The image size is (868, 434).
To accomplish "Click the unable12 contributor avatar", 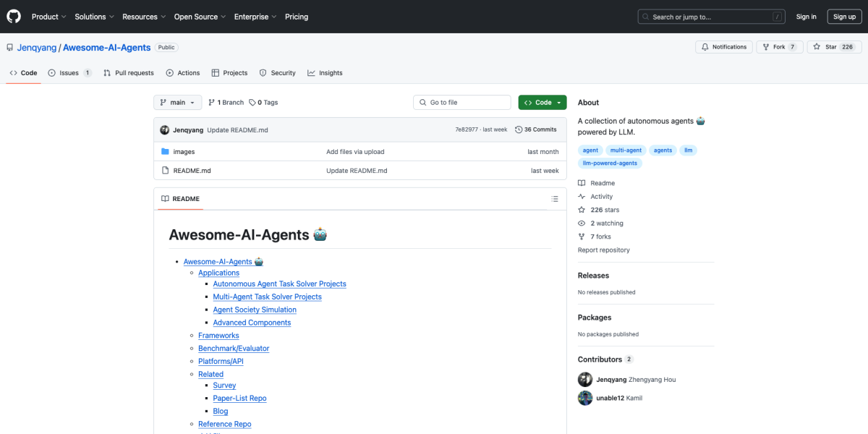I will tap(585, 398).
